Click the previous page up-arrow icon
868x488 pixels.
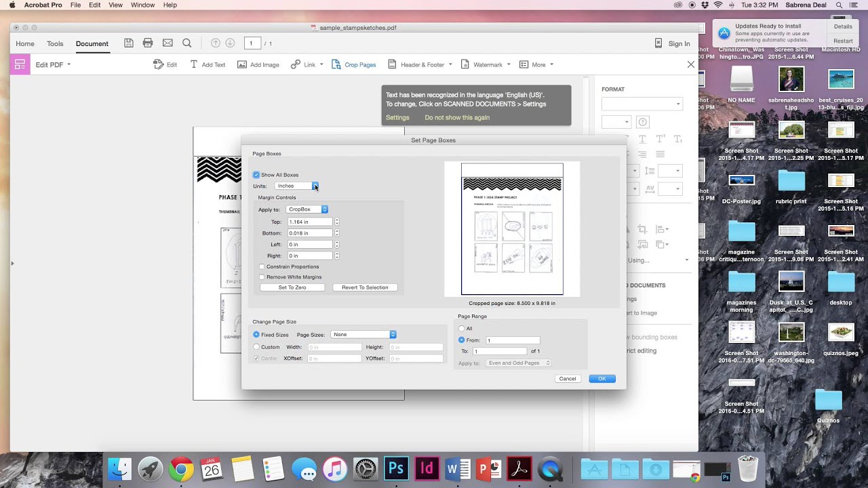216,43
